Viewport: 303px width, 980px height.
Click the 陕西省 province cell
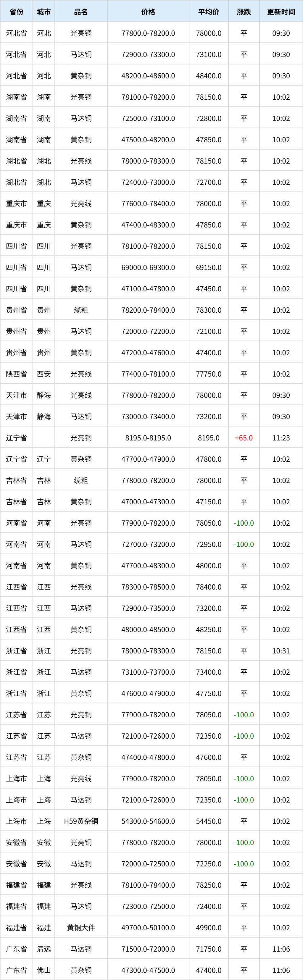(x=16, y=374)
